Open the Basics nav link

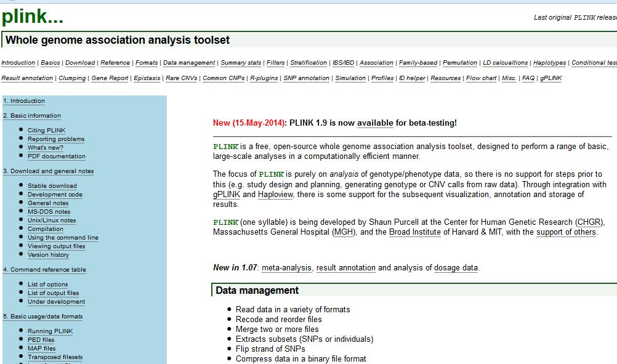(x=50, y=63)
